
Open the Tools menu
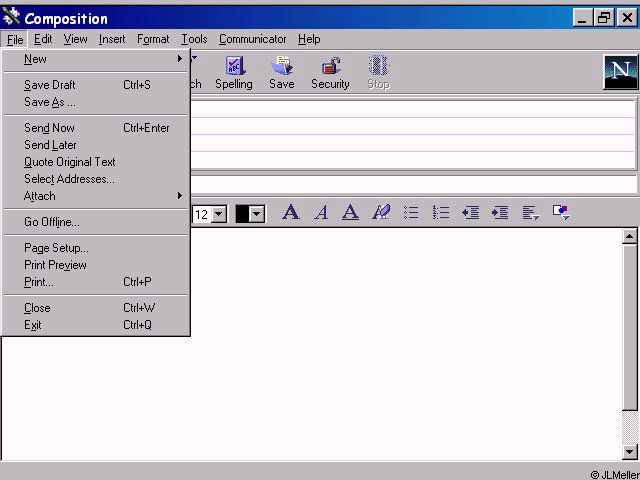(194, 39)
